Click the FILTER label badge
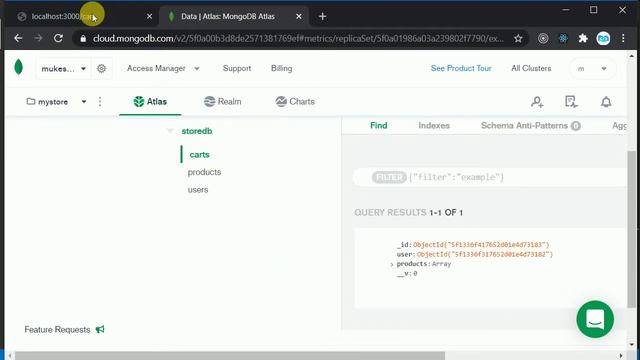Viewport: 640px width, 360px height. [389, 177]
